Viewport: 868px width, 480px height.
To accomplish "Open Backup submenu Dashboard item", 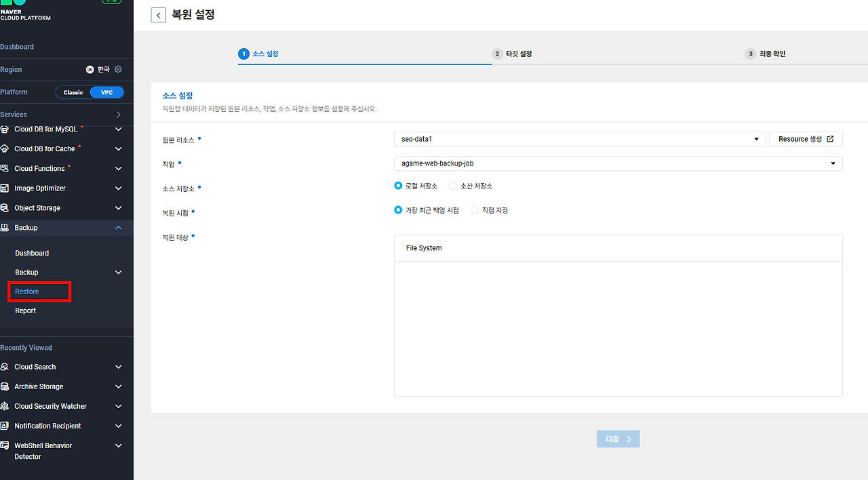I will click(x=32, y=253).
